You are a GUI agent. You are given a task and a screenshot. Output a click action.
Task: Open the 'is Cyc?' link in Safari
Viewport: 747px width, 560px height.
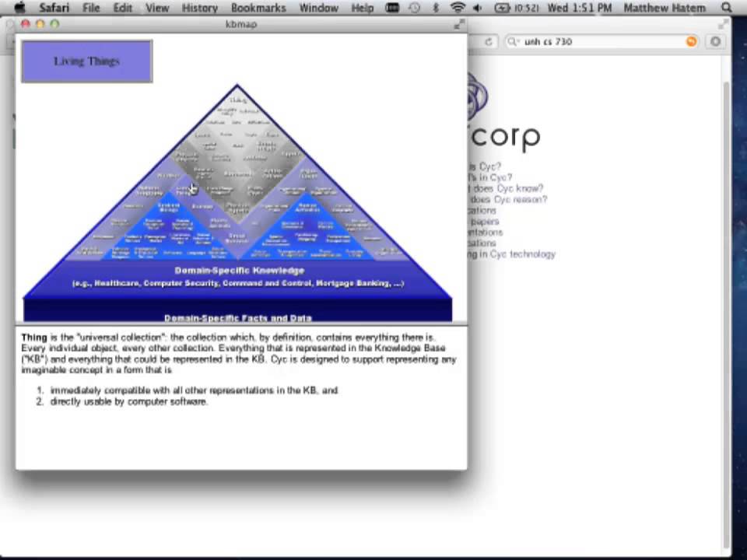click(x=485, y=166)
